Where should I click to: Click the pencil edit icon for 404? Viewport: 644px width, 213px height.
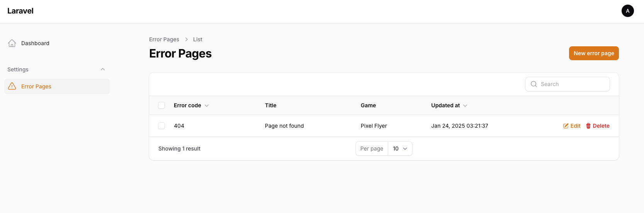click(566, 126)
